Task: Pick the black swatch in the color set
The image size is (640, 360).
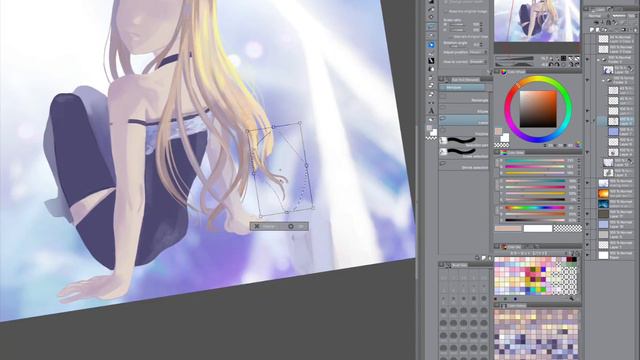Action: click(x=574, y=260)
